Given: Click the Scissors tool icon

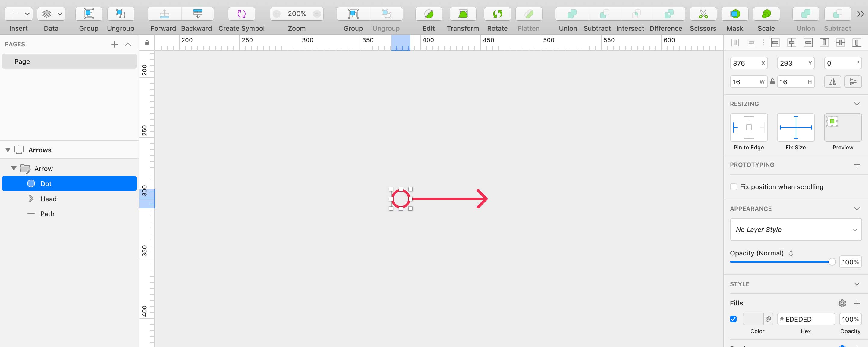Looking at the screenshot, I should (x=703, y=14).
